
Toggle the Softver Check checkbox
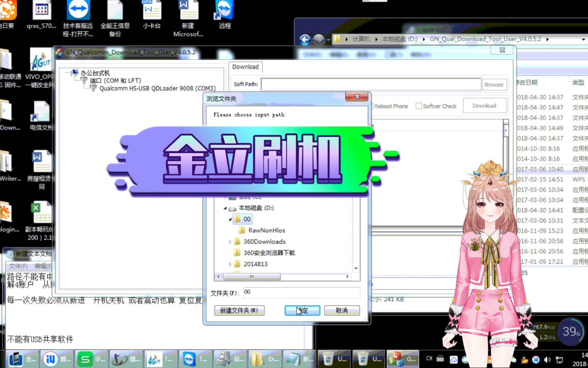coord(419,106)
